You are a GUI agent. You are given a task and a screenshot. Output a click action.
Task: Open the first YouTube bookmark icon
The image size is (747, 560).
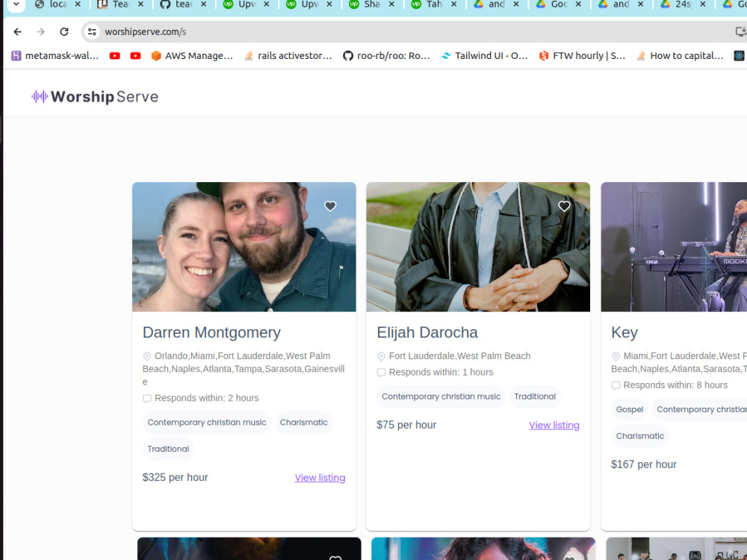[115, 56]
